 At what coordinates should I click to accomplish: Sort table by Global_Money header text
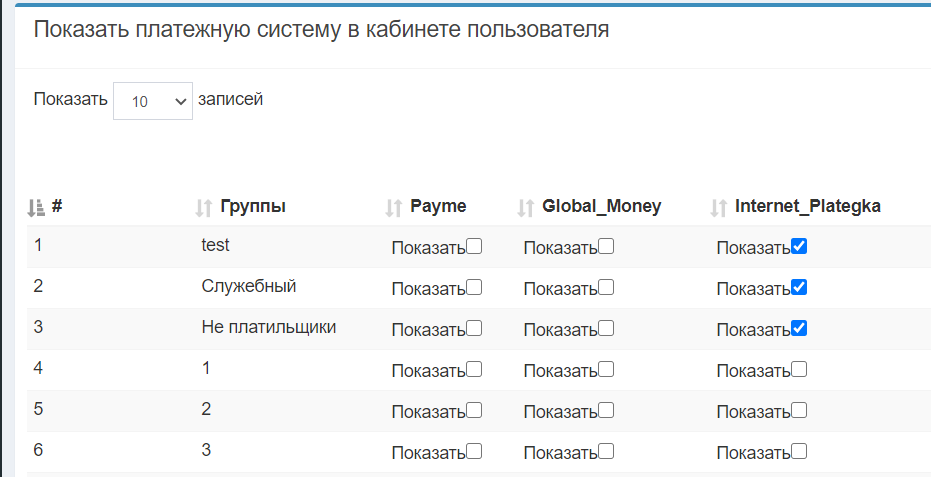coord(601,206)
